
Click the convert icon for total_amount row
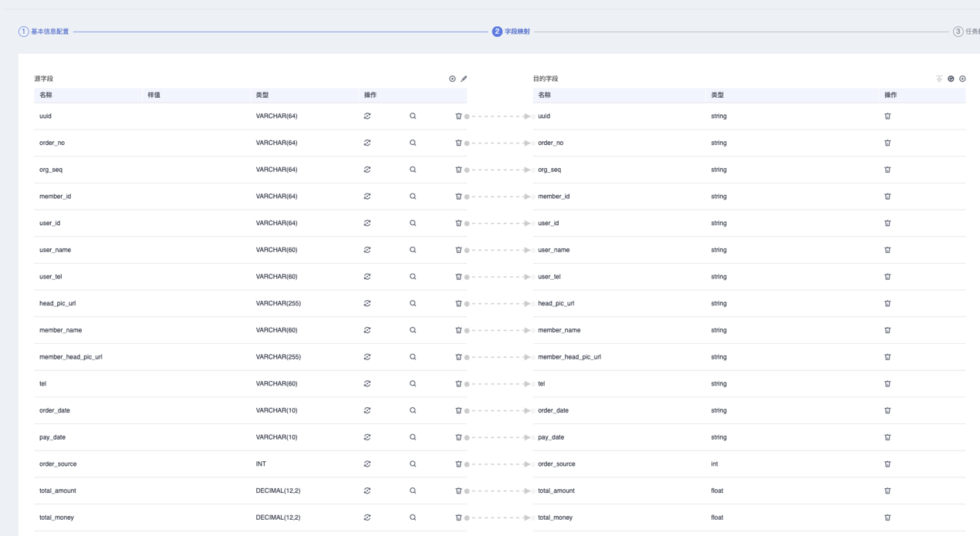click(367, 490)
